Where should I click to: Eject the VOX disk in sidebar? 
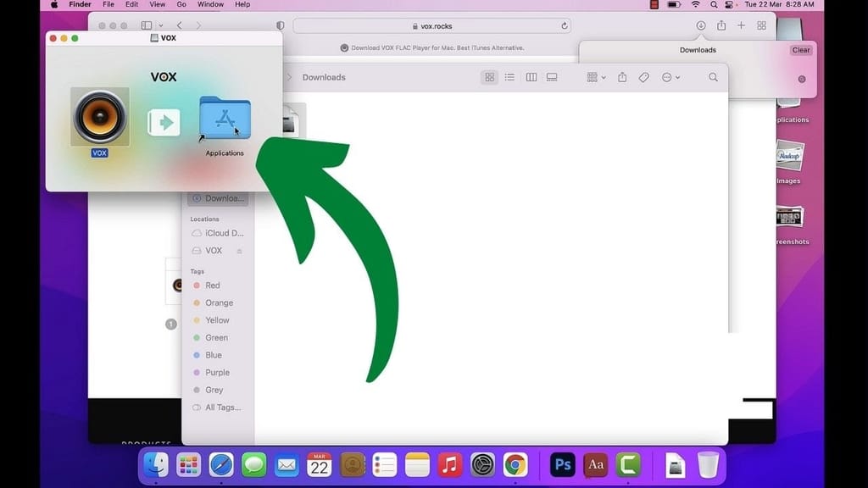click(x=240, y=251)
